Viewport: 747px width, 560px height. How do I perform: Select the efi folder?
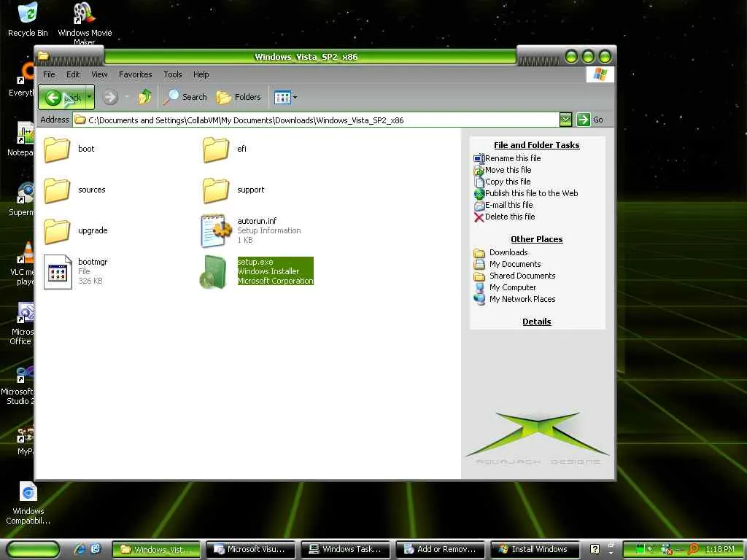(x=225, y=149)
